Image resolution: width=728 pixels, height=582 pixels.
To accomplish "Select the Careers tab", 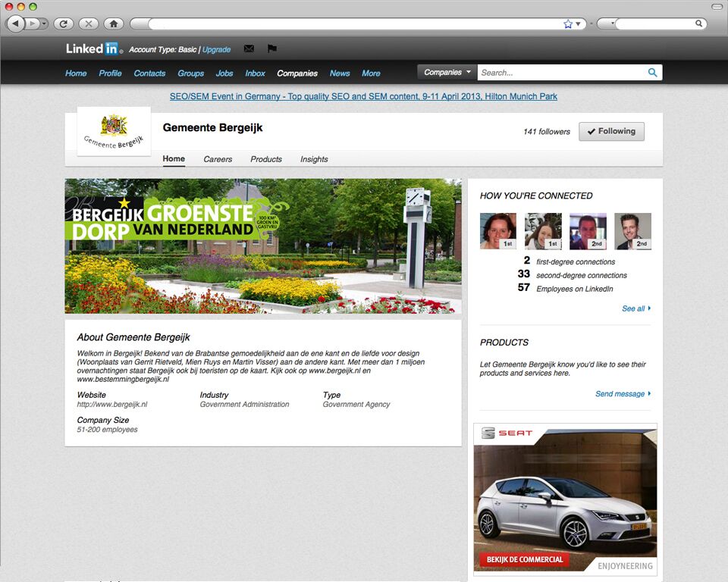I will coord(218,159).
